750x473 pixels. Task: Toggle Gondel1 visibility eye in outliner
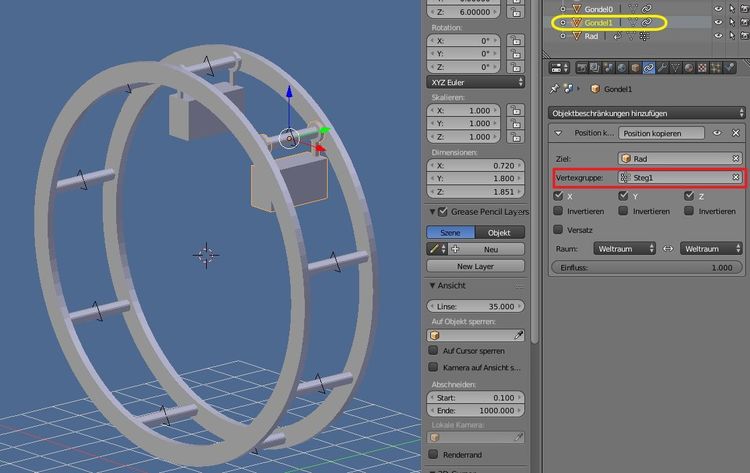coord(718,22)
